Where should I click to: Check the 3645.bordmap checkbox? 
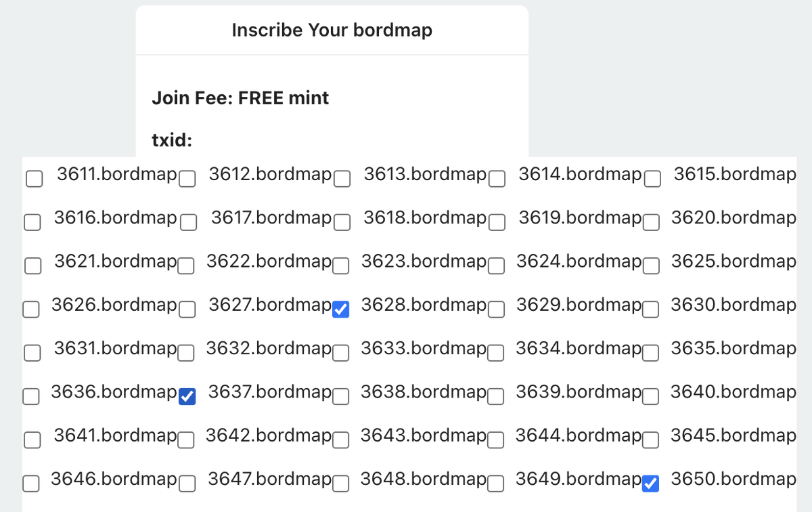pyautogui.click(x=651, y=440)
